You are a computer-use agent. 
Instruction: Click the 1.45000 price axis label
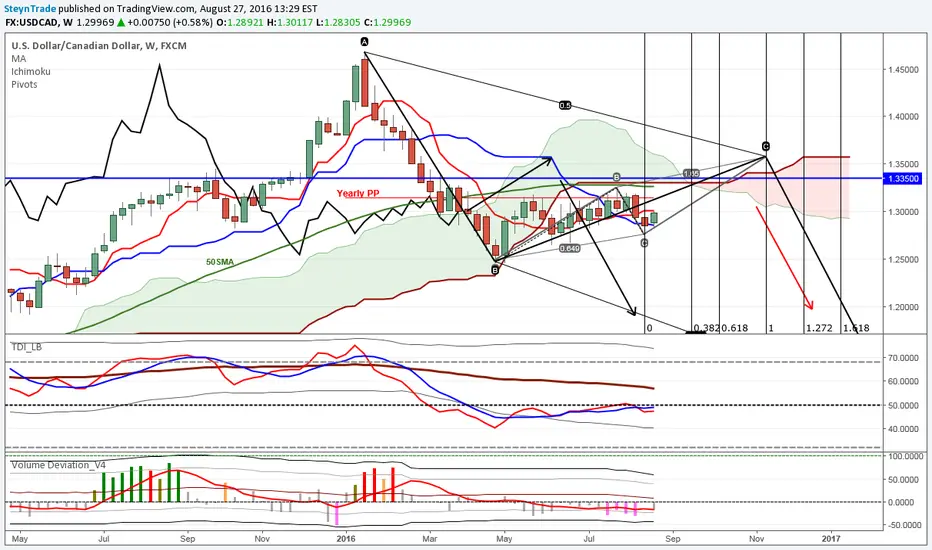coord(903,70)
